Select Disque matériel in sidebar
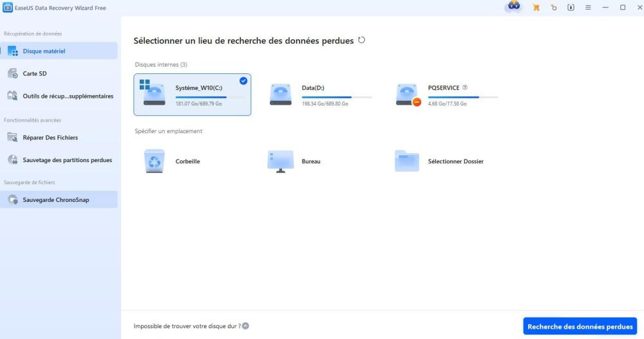Viewport: 644px width, 339px height. [x=59, y=51]
